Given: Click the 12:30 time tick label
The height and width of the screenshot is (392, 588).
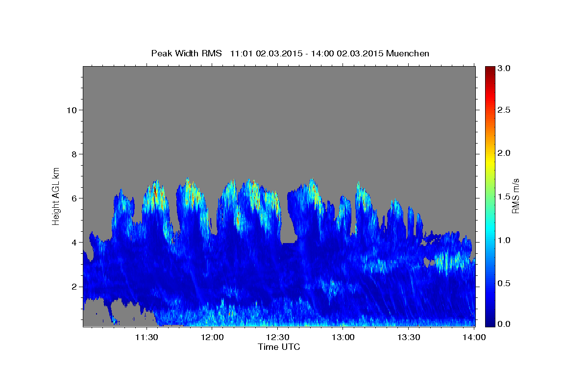Looking at the screenshot, I should pos(277,338).
